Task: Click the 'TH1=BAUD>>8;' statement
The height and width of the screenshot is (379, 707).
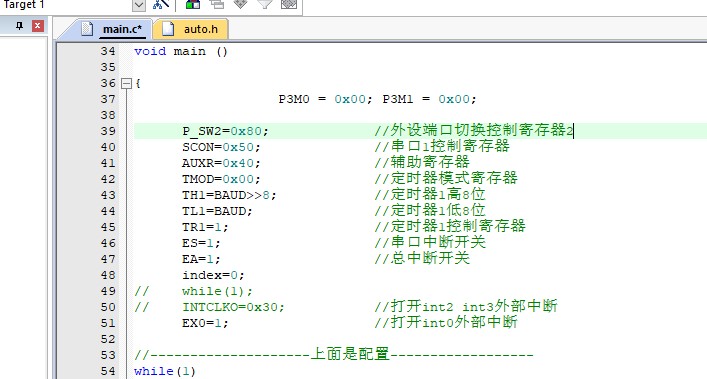Action: point(230,195)
